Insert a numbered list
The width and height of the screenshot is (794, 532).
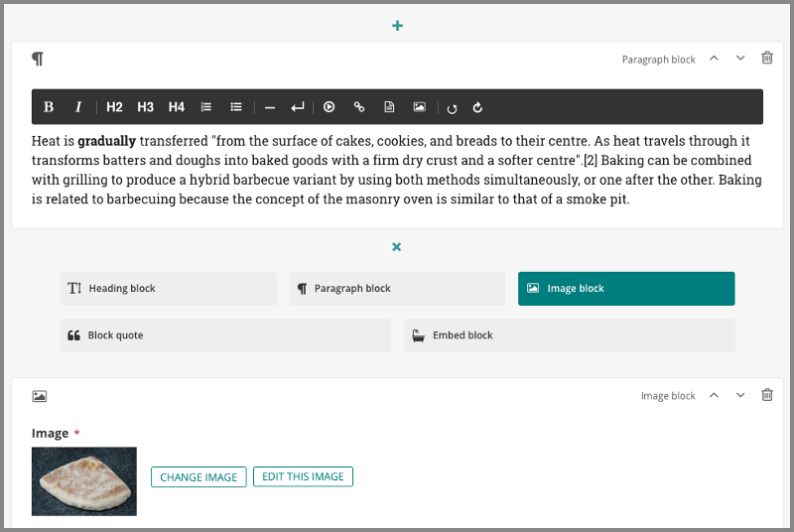coord(206,107)
